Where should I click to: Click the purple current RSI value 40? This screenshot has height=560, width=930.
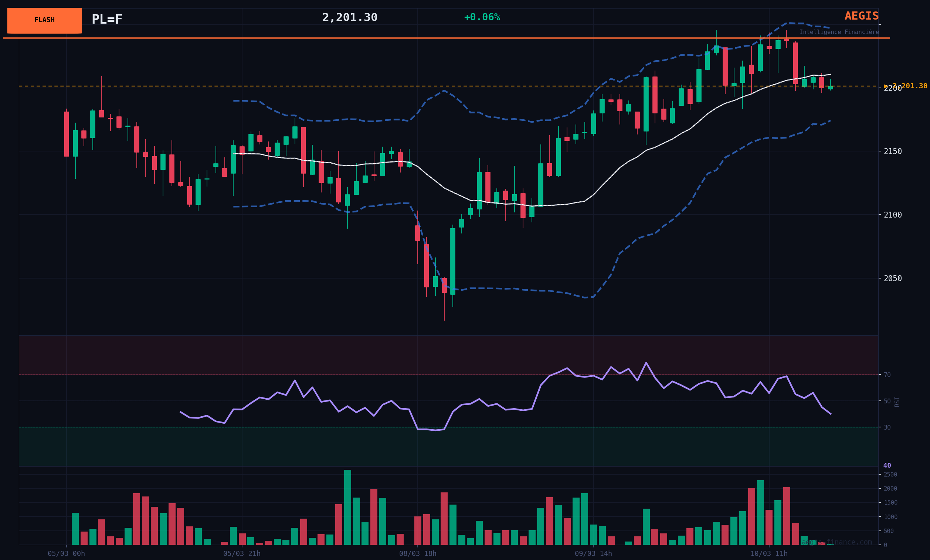tap(887, 465)
